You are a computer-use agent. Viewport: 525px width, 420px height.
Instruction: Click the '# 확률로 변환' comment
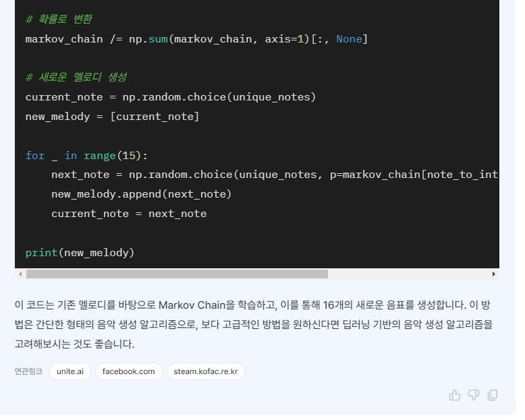point(59,20)
